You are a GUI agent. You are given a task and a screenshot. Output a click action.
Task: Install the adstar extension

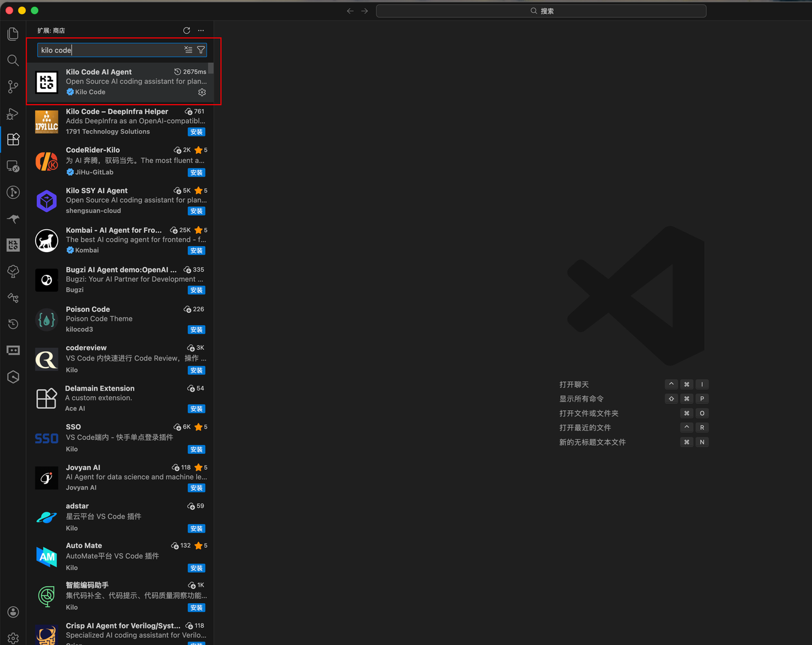(x=197, y=529)
